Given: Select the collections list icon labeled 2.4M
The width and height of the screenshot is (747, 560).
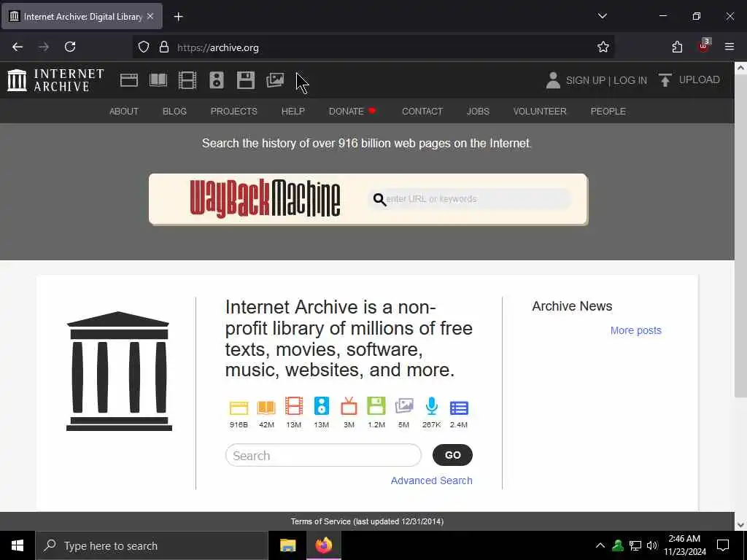Looking at the screenshot, I should (x=459, y=408).
